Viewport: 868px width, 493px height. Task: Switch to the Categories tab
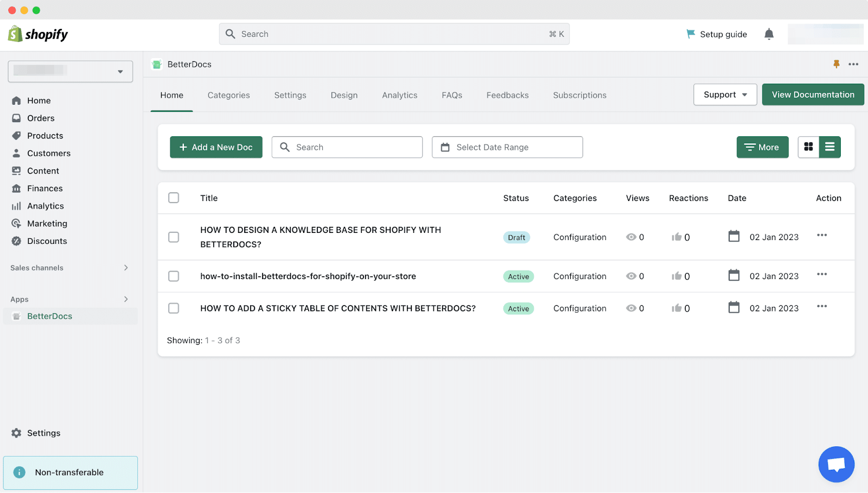coord(228,95)
